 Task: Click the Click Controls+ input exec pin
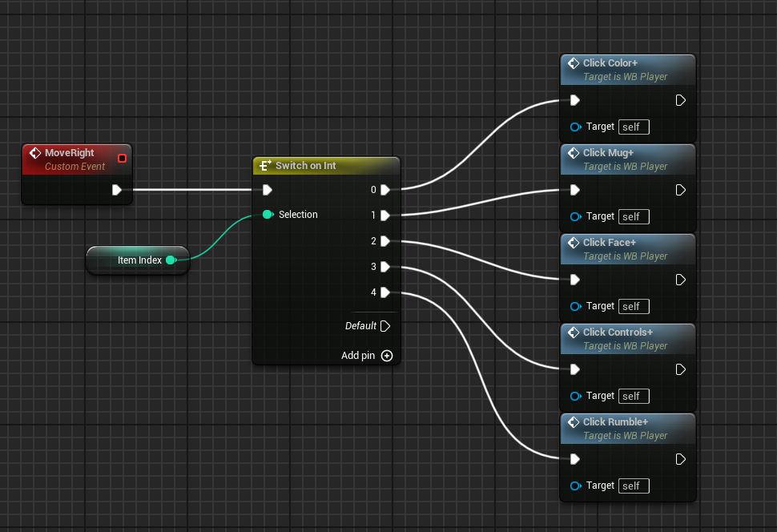(x=575, y=370)
